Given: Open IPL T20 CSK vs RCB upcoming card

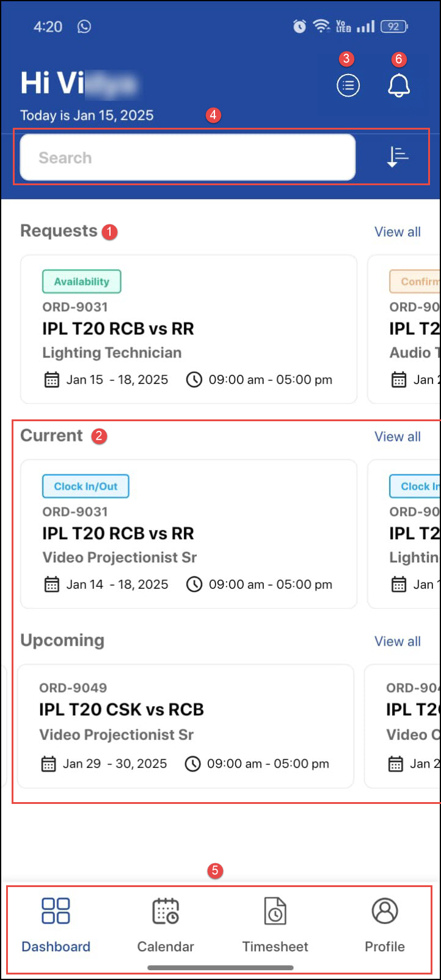Looking at the screenshot, I should coord(185,721).
